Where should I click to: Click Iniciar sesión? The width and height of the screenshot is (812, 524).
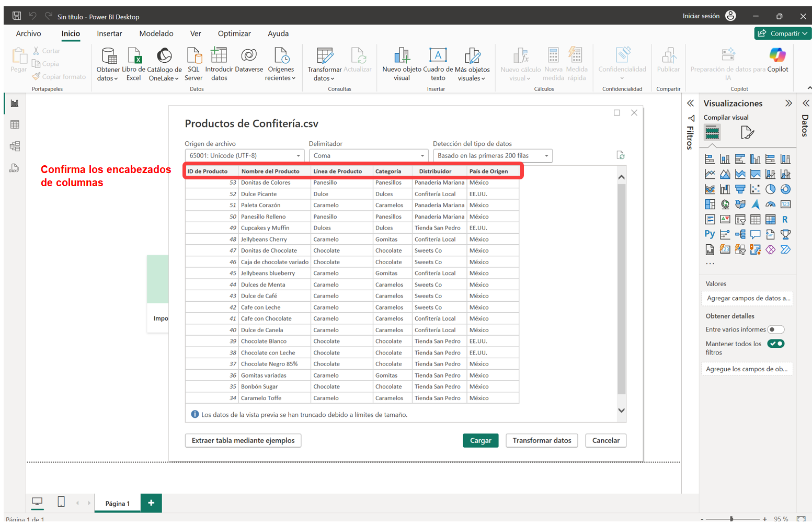point(701,16)
